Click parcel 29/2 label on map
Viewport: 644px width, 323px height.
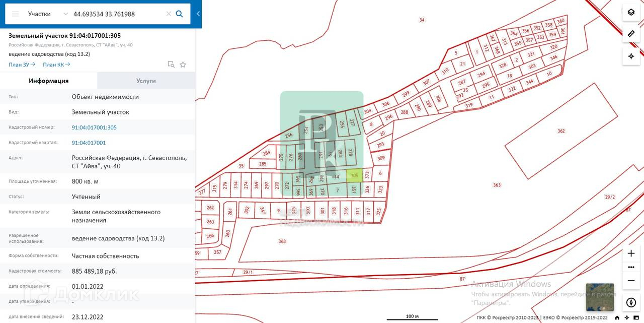pos(610,197)
